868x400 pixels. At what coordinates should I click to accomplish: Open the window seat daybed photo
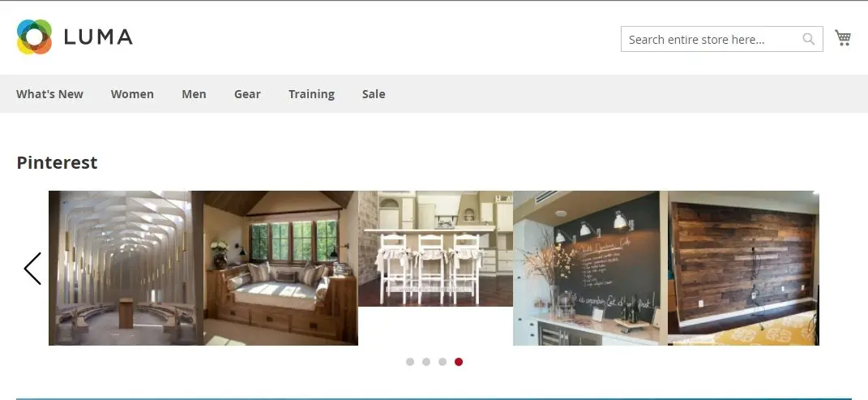coord(280,268)
